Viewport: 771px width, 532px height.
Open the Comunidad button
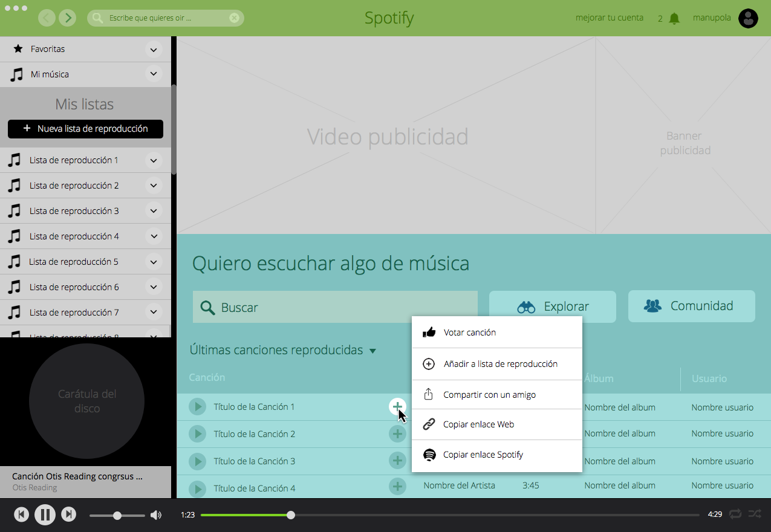click(692, 306)
